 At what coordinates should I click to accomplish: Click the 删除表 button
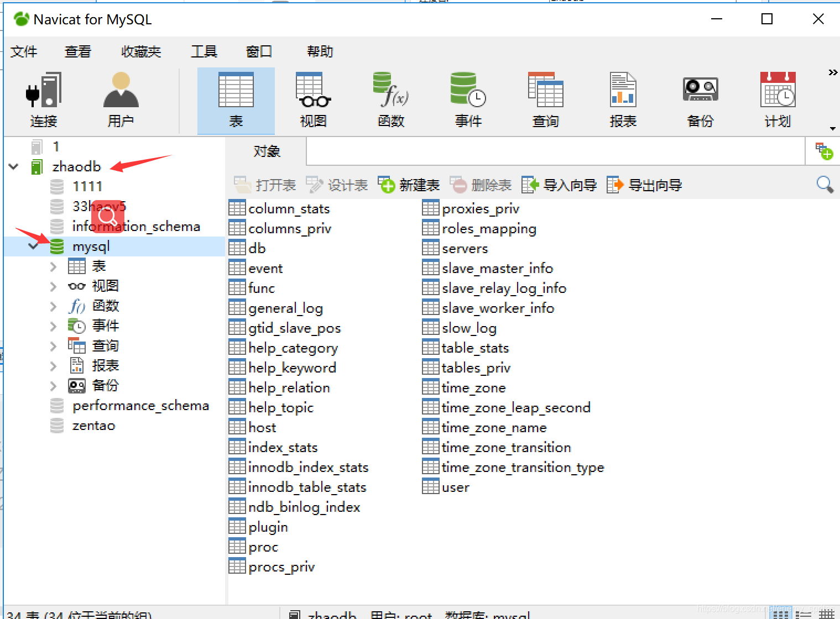coord(481,185)
